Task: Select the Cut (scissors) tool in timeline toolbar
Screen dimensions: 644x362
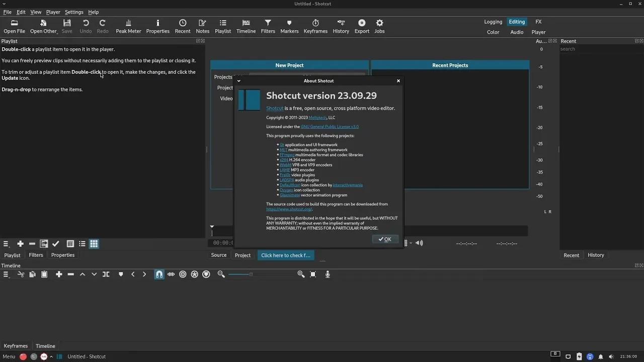Action: click(21, 274)
